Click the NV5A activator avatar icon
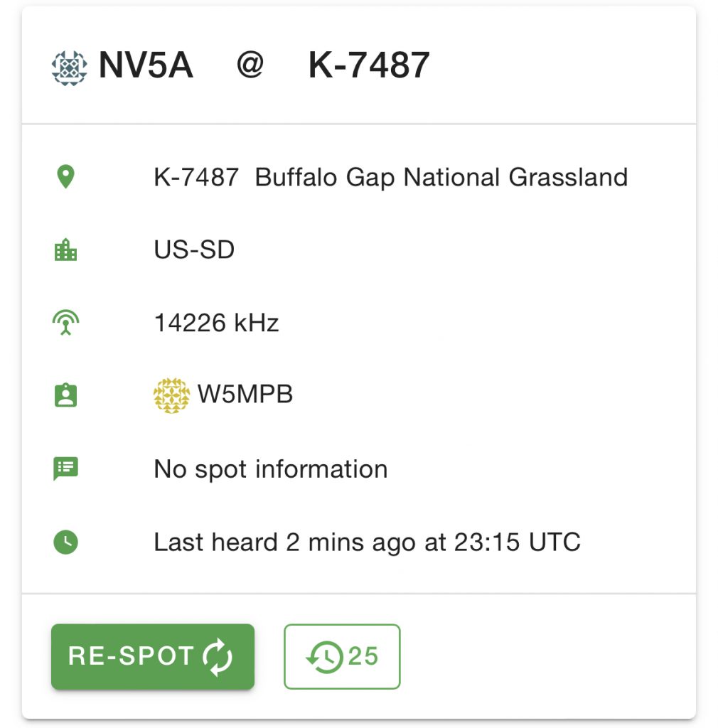718x728 pixels. 70,66
